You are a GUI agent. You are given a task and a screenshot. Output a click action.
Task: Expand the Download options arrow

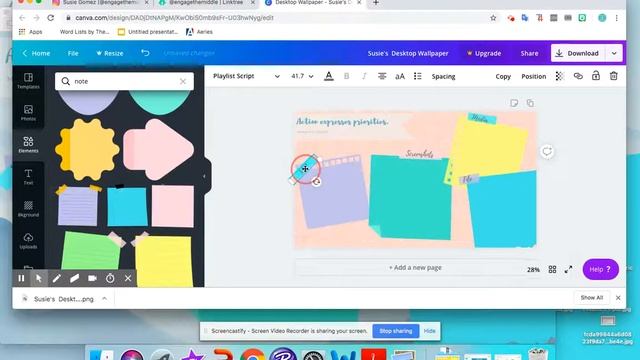click(614, 53)
